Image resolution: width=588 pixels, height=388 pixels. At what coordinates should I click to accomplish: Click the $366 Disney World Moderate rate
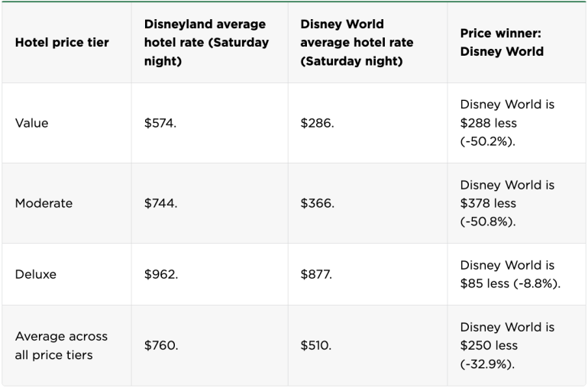tap(317, 203)
